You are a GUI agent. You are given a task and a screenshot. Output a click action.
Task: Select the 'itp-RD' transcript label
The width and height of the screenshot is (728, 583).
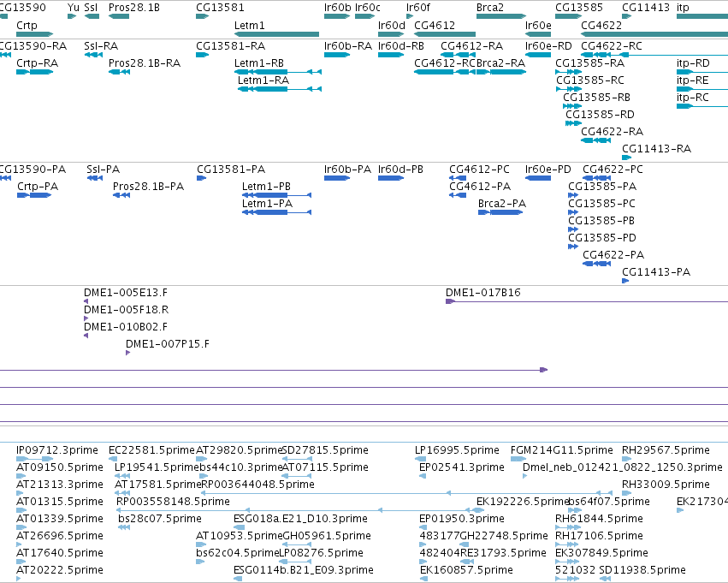pos(693,63)
